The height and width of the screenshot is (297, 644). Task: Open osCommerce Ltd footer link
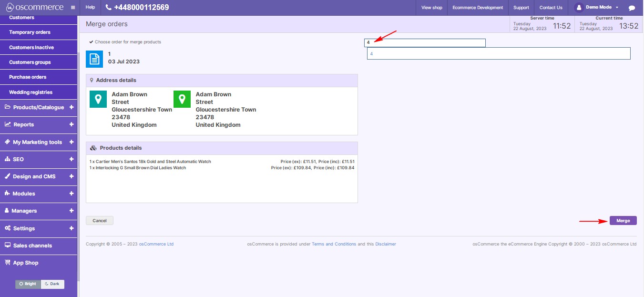[x=156, y=244]
